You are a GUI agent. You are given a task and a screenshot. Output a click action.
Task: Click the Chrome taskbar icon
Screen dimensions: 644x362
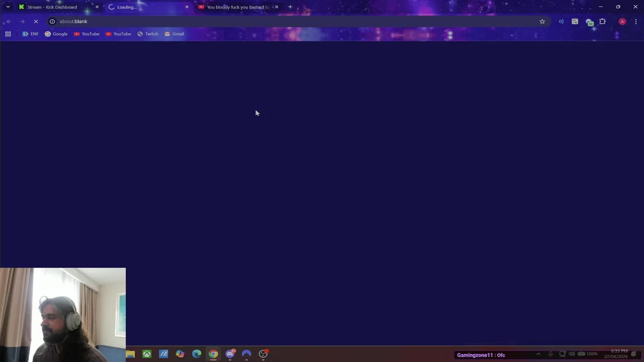[x=213, y=354]
